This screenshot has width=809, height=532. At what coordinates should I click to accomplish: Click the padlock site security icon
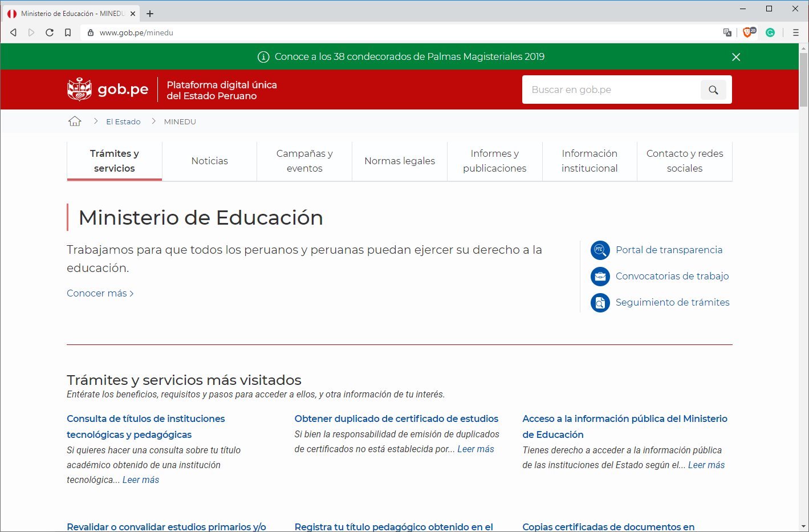[x=90, y=33]
